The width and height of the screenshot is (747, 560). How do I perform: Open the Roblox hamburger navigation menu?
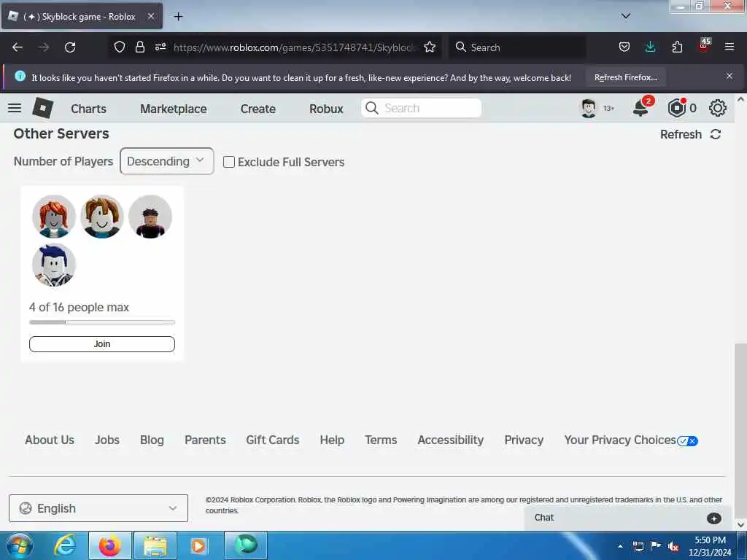[15, 108]
